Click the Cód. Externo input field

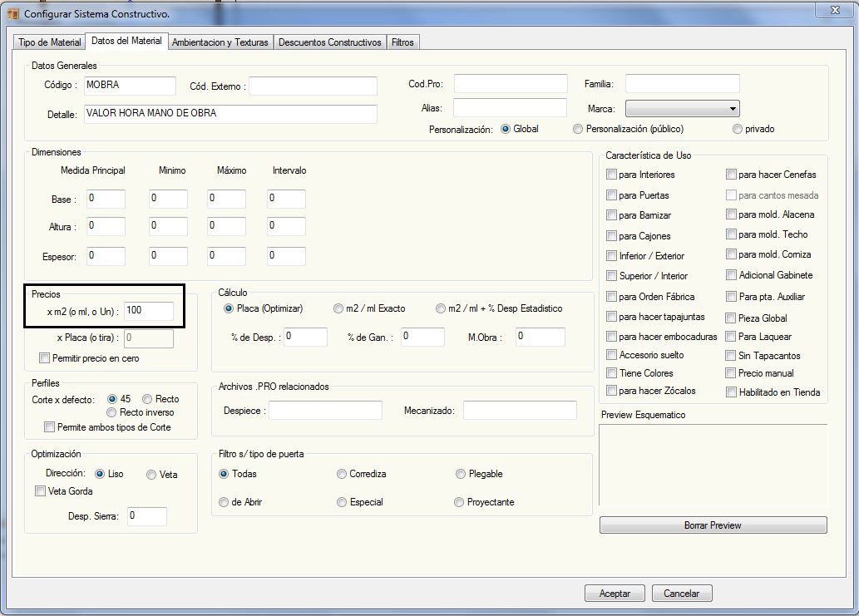tap(313, 86)
